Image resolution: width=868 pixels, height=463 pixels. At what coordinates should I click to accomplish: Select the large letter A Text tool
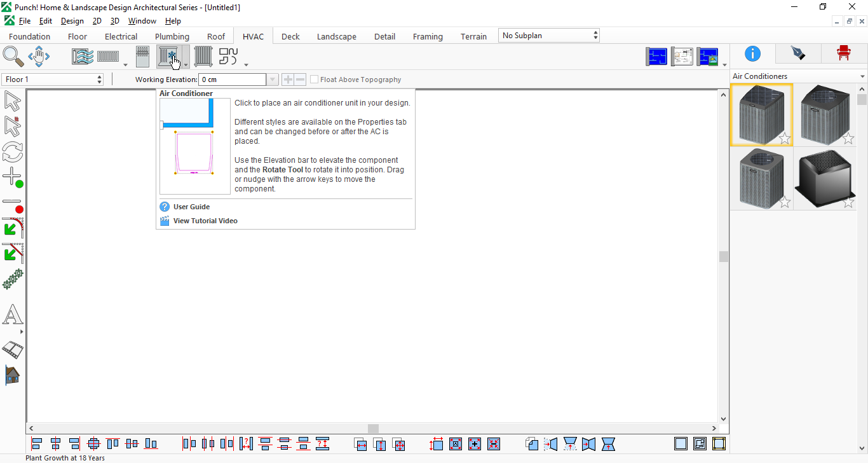pyautogui.click(x=13, y=315)
